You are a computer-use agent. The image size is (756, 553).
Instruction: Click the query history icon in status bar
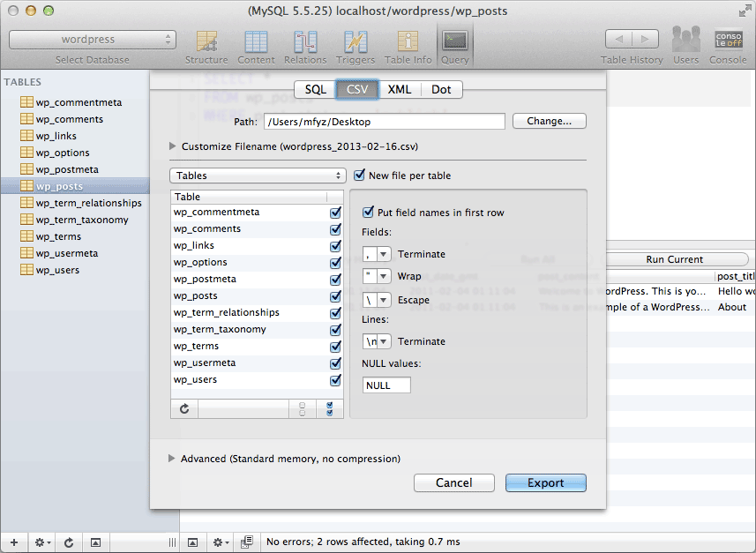tap(247, 542)
